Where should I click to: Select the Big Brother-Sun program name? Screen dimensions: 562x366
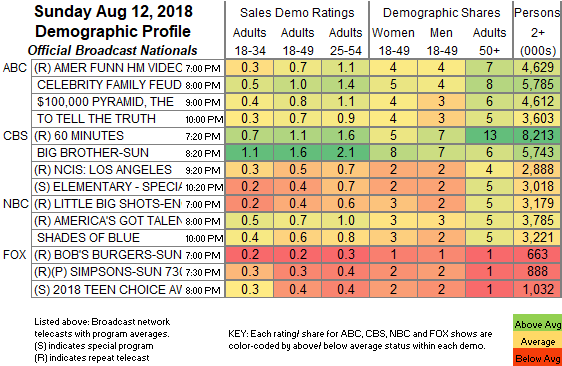pos(93,153)
